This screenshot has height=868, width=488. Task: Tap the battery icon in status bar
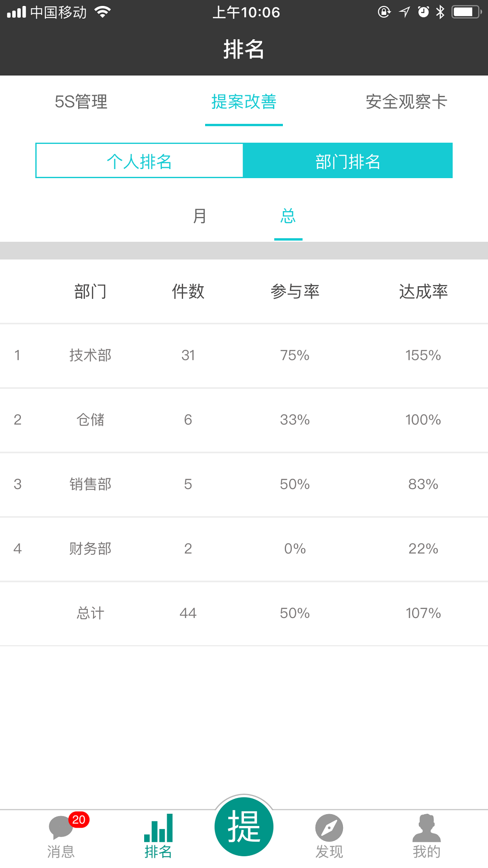pyautogui.click(x=466, y=12)
